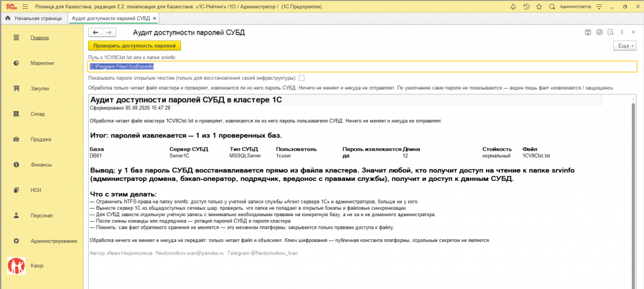Click the printer icon

click(x=599, y=33)
